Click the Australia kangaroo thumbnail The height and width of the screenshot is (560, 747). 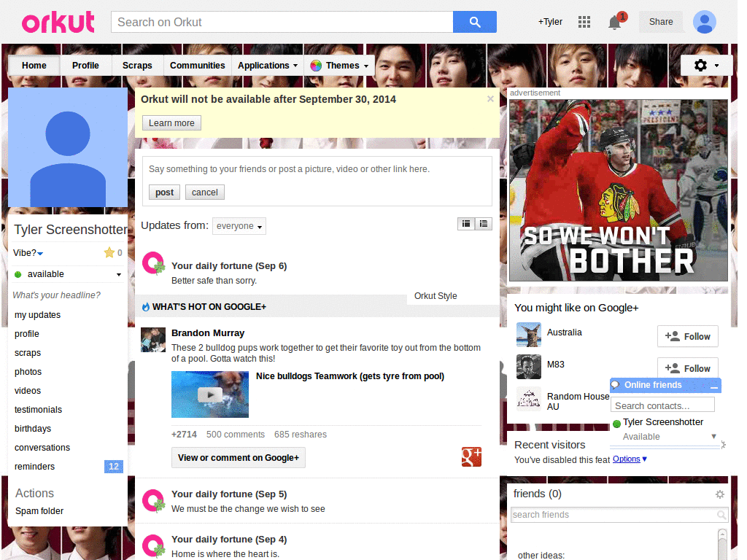529,335
